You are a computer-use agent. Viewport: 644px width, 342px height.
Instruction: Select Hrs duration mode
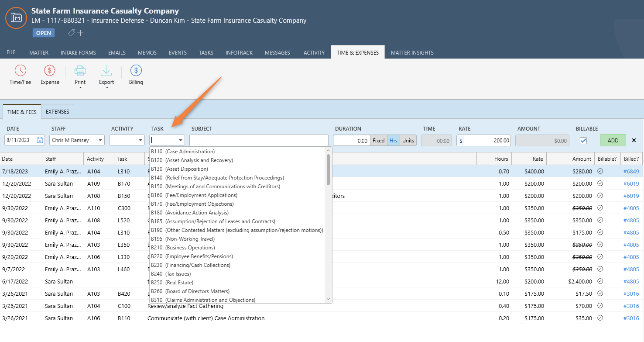[x=394, y=140]
